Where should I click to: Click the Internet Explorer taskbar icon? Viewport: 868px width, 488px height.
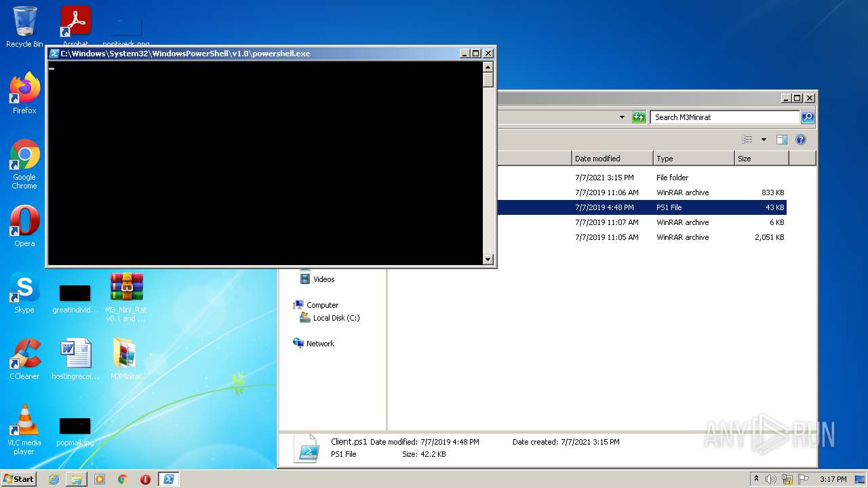pos(54,479)
